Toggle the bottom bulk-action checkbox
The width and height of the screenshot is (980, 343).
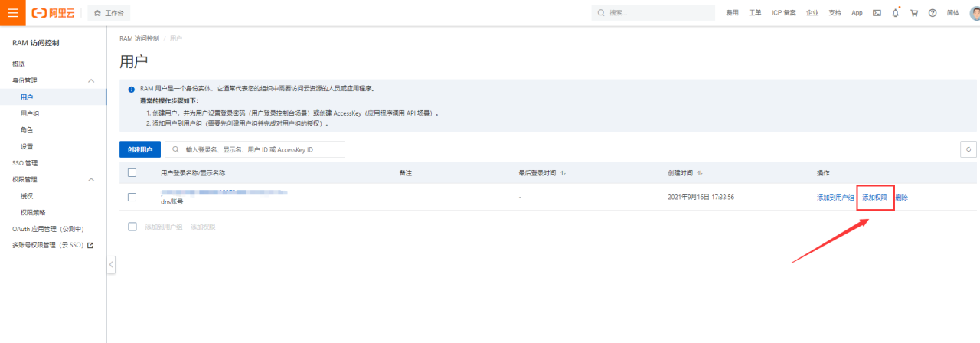click(x=132, y=227)
